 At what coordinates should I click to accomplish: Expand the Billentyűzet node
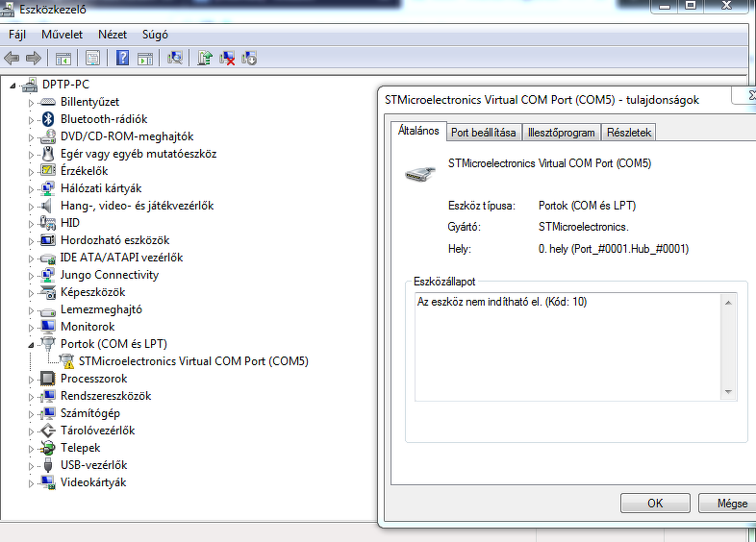coord(31,103)
